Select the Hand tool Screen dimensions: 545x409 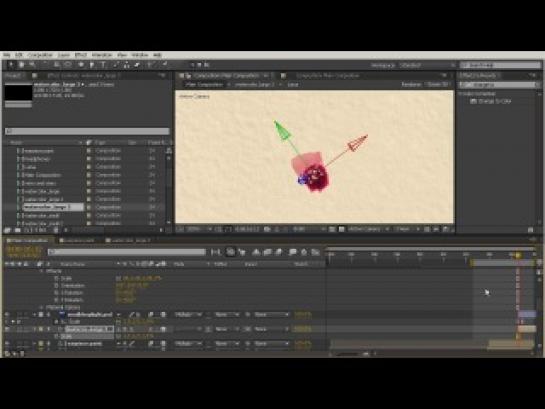[22, 65]
